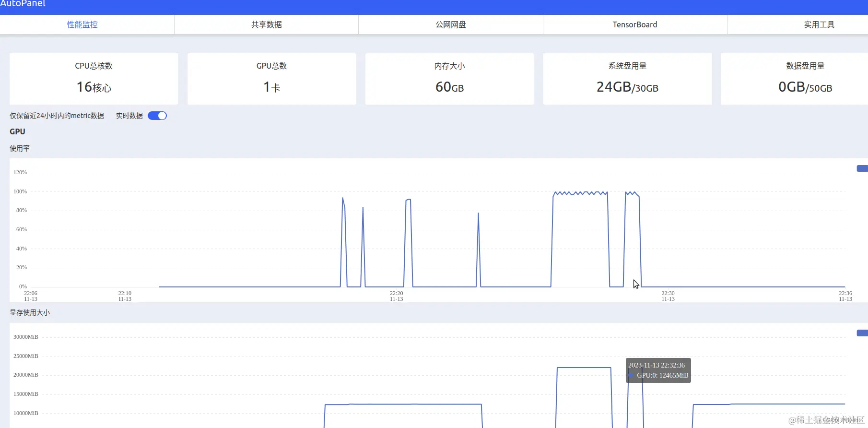This screenshot has width=868, height=428.
Task: Click the GPU usage chart legend marker
Action: click(x=862, y=168)
